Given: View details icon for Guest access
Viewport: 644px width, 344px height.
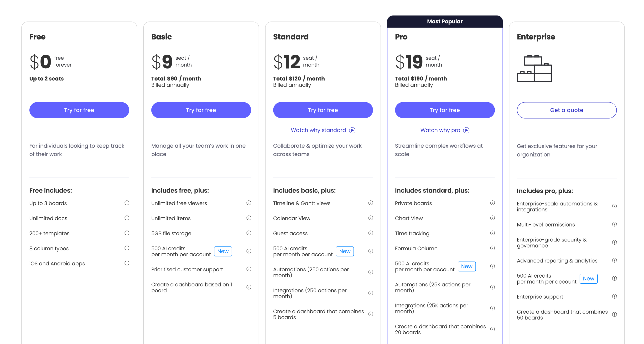Looking at the screenshot, I should (x=371, y=233).
